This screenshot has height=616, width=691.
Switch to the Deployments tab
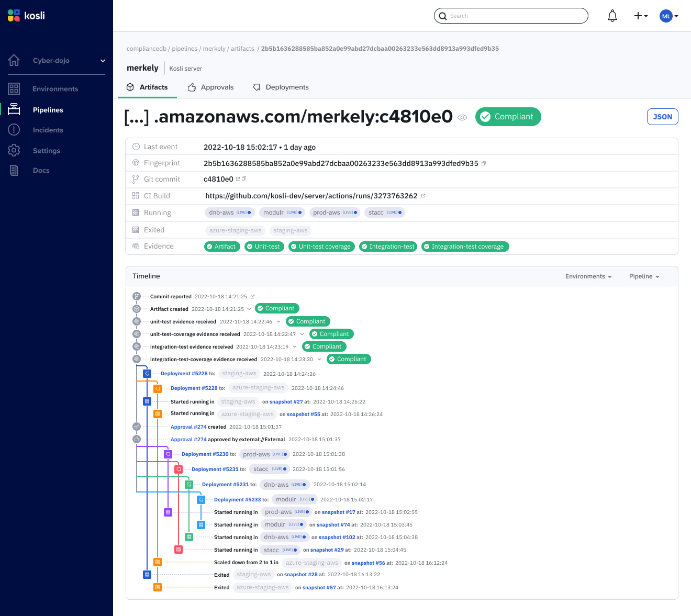click(281, 87)
